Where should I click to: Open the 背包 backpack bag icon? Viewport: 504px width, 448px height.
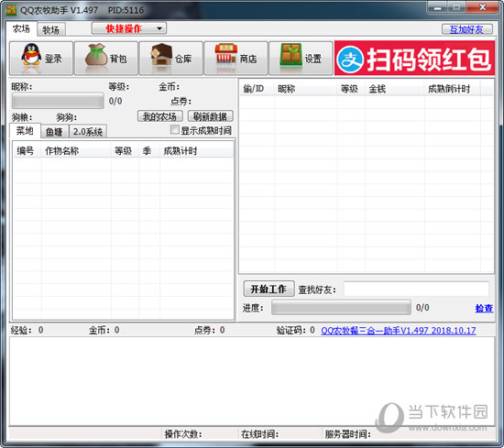tap(106, 58)
